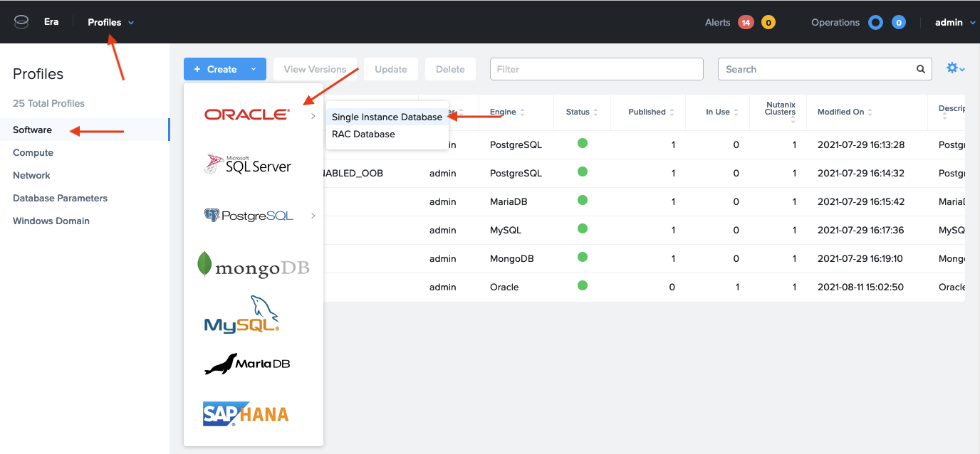Image resolution: width=980 pixels, height=454 pixels.
Task: Open the Profiles dropdown in top bar
Action: pyautogui.click(x=111, y=23)
